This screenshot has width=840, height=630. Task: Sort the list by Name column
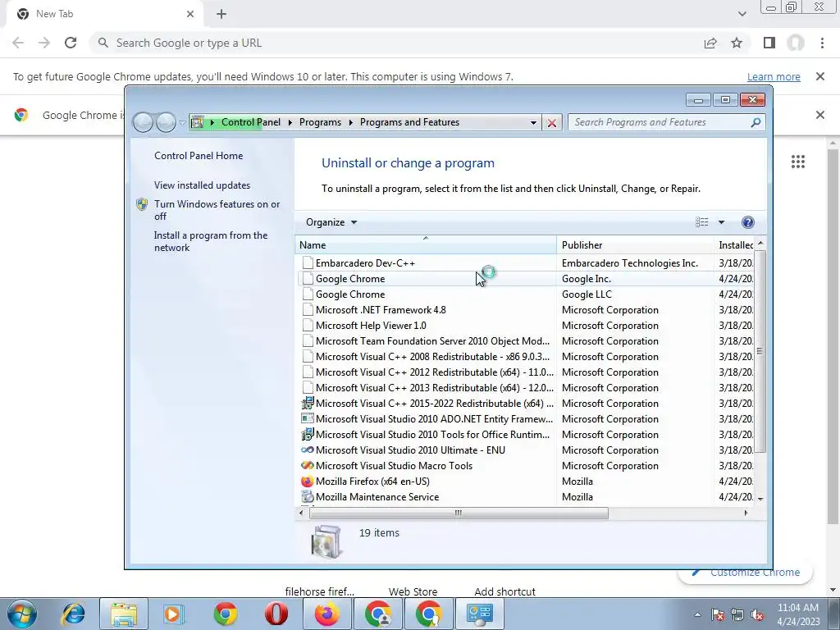click(426, 244)
